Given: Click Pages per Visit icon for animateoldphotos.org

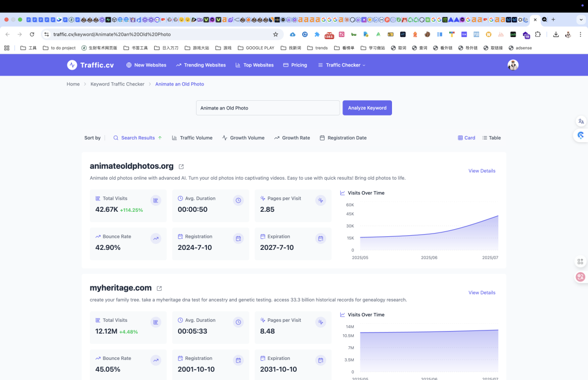Looking at the screenshot, I should coord(321,200).
